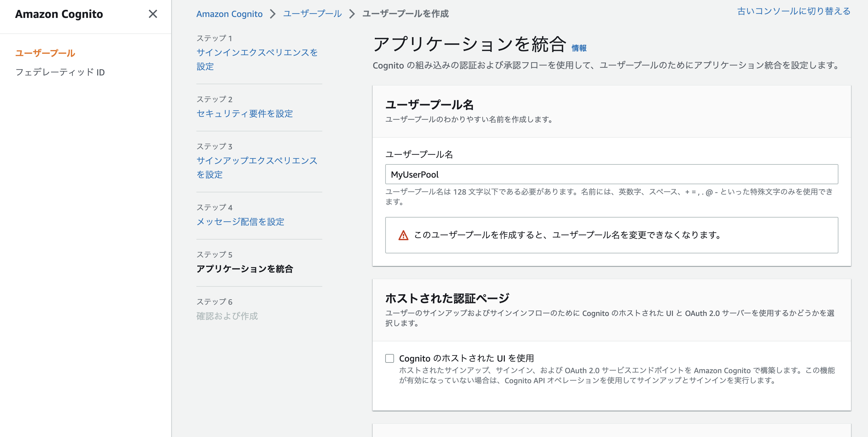
Task: Expand the breadcrumb chevron after Amazon Cognito
Action: tap(272, 14)
